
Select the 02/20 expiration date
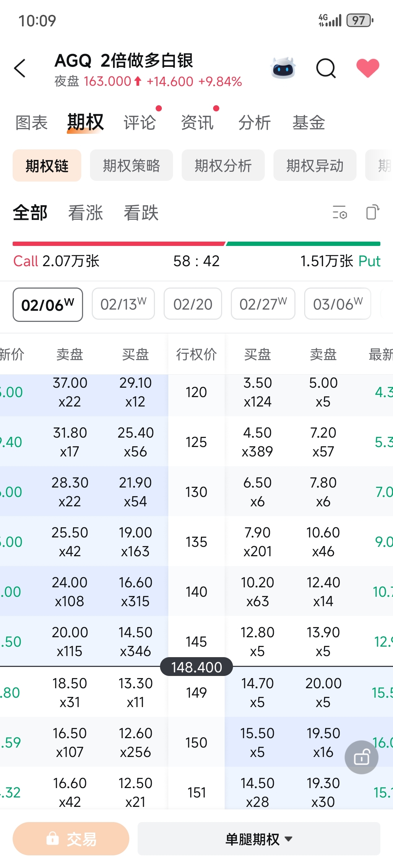[193, 304]
